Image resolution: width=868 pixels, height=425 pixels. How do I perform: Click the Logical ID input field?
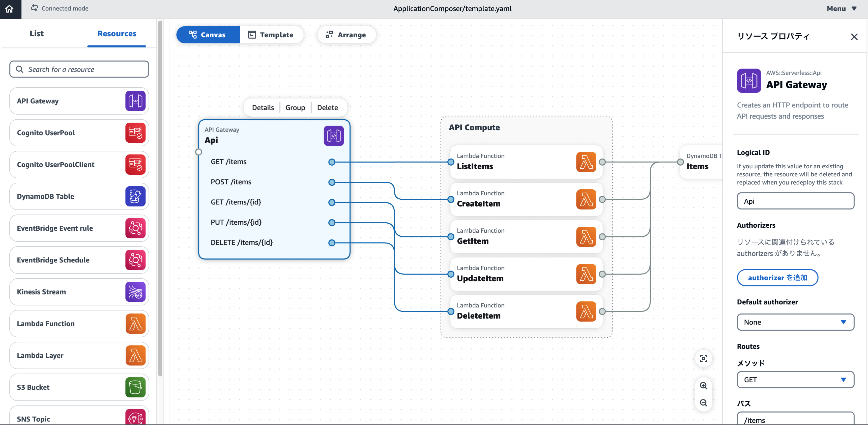coord(795,201)
